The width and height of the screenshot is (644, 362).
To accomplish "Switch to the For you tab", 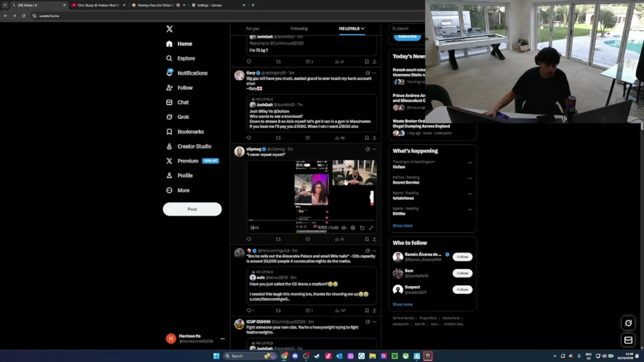I will point(253,29).
